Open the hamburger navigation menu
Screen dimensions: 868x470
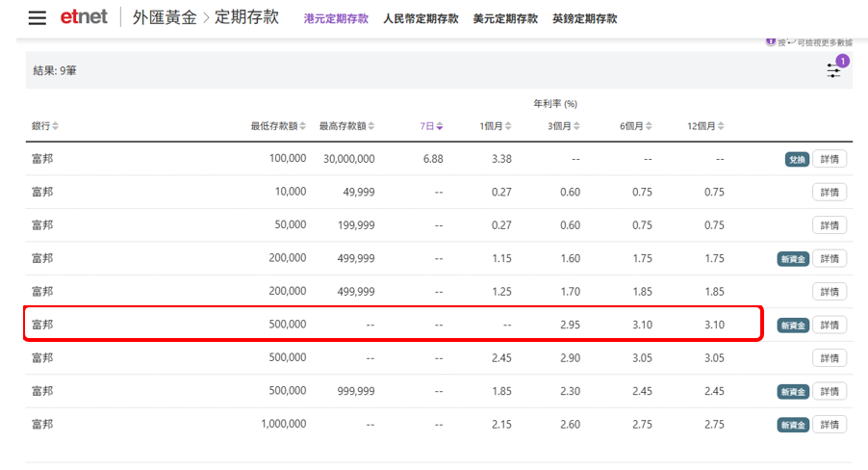(38, 17)
